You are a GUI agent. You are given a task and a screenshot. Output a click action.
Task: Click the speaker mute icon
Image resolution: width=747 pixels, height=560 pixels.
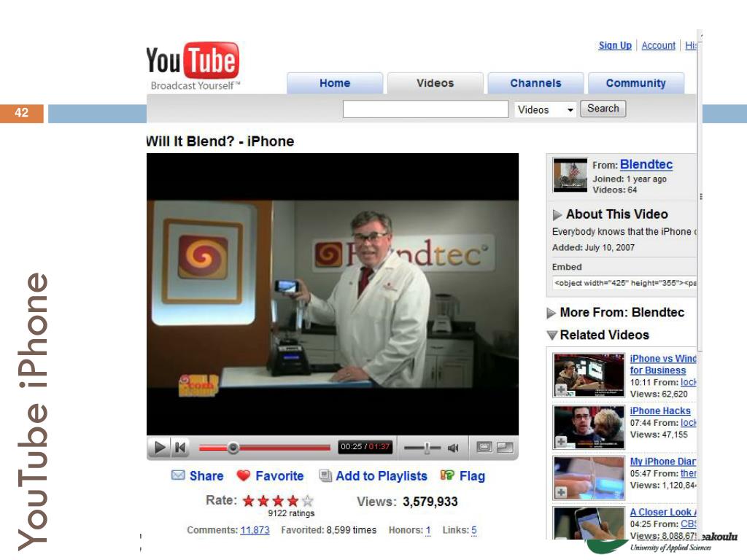(x=453, y=448)
